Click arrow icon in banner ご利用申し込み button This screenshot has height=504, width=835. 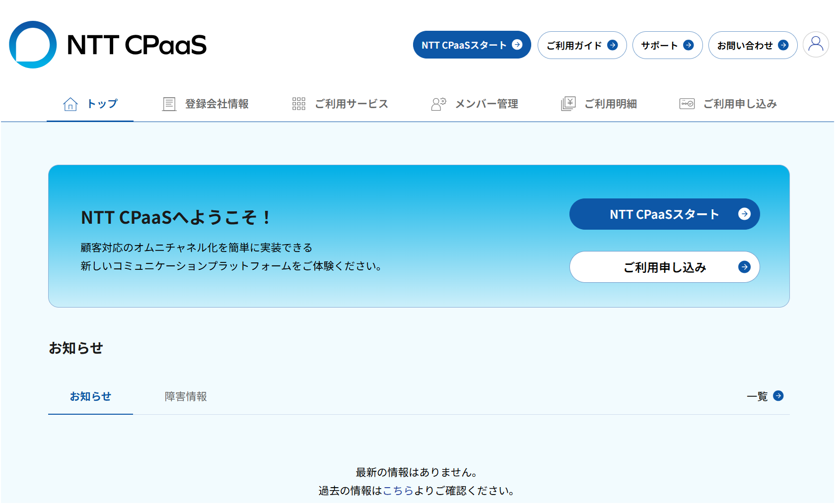(744, 267)
